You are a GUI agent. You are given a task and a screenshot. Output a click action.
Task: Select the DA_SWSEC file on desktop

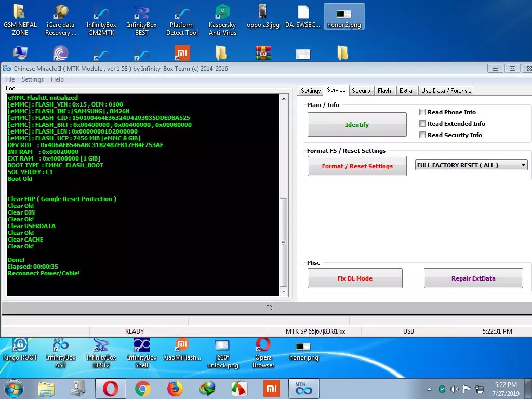click(x=303, y=16)
